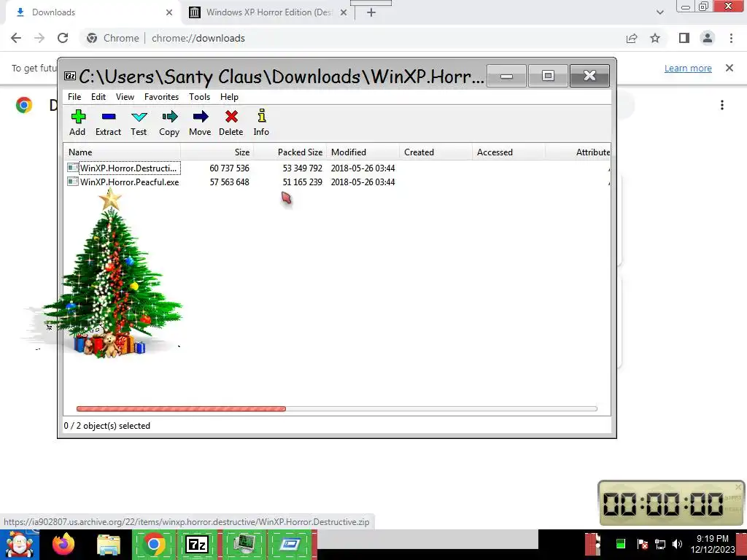
Task: Click the size value 60 737 536
Action: [x=229, y=168]
